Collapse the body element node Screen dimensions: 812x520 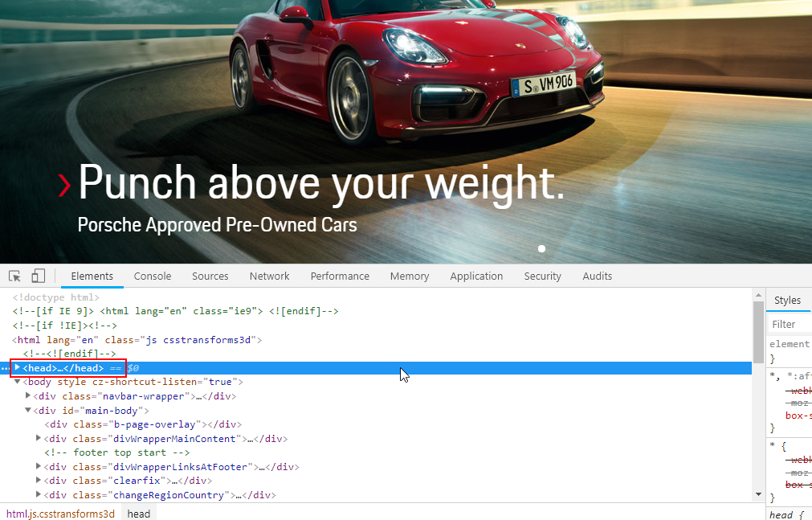point(17,381)
